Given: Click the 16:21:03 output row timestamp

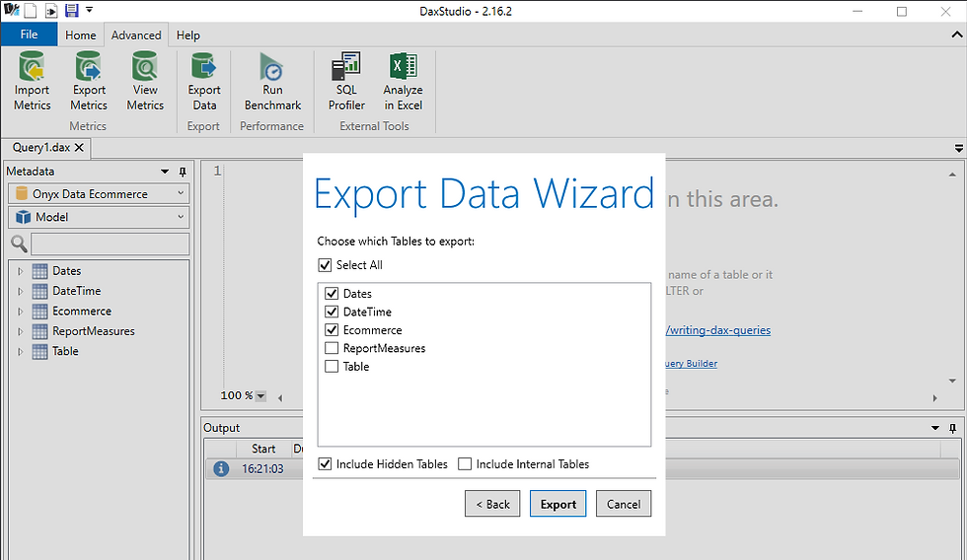Looking at the screenshot, I should [x=262, y=469].
